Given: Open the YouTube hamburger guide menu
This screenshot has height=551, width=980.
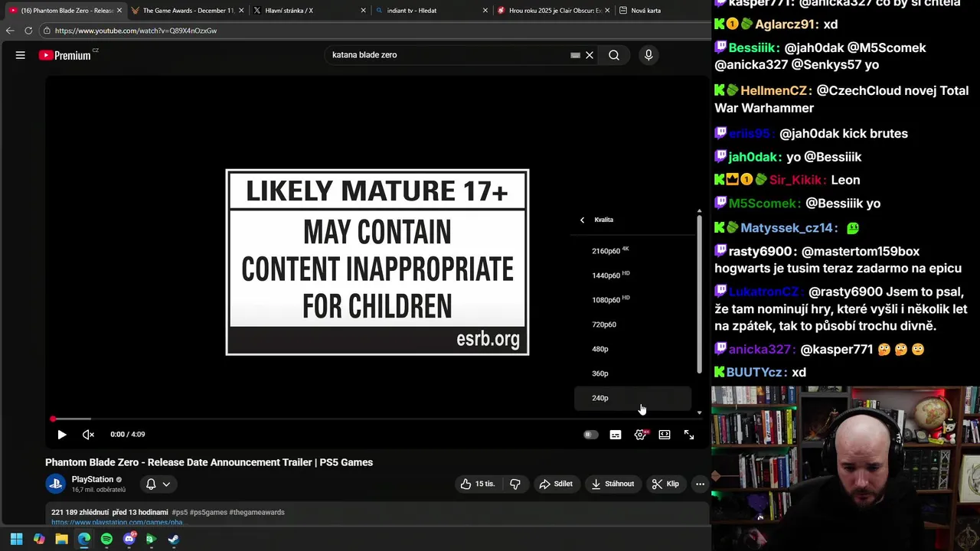Looking at the screenshot, I should 21,55.
